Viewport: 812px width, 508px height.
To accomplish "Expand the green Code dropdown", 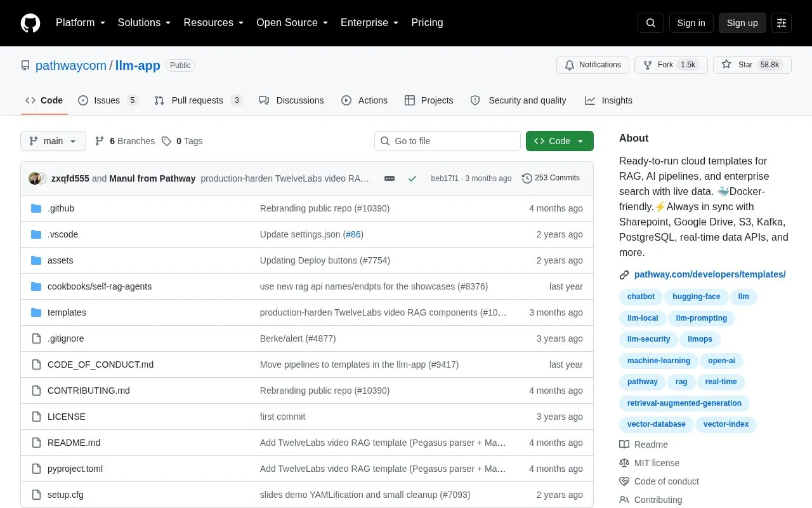I will click(x=560, y=141).
